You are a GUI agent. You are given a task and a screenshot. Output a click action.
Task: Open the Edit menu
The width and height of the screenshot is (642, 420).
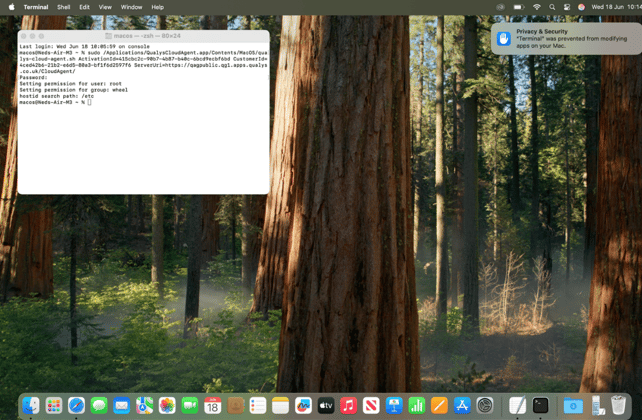click(x=84, y=7)
